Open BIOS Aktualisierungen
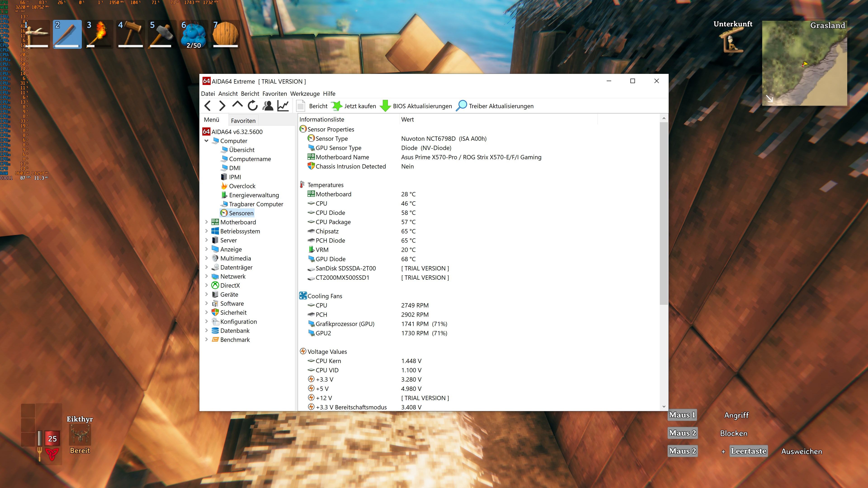Image resolution: width=868 pixels, height=488 pixels. tap(416, 106)
